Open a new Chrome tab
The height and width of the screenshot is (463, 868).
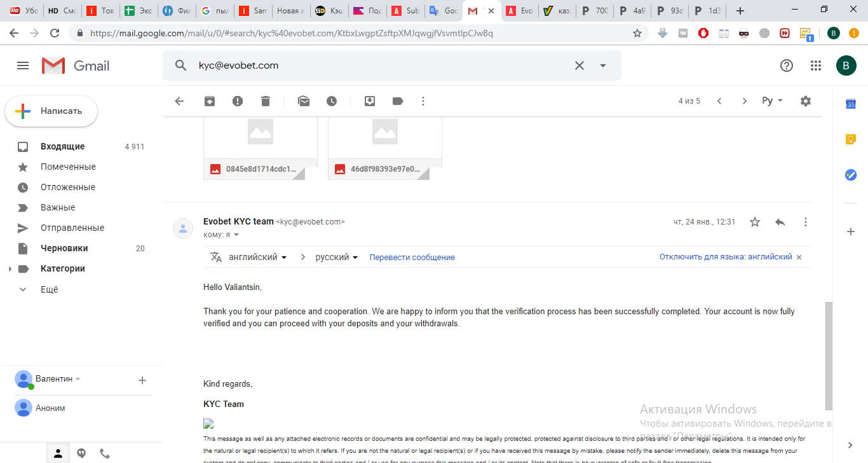[x=740, y=11]
